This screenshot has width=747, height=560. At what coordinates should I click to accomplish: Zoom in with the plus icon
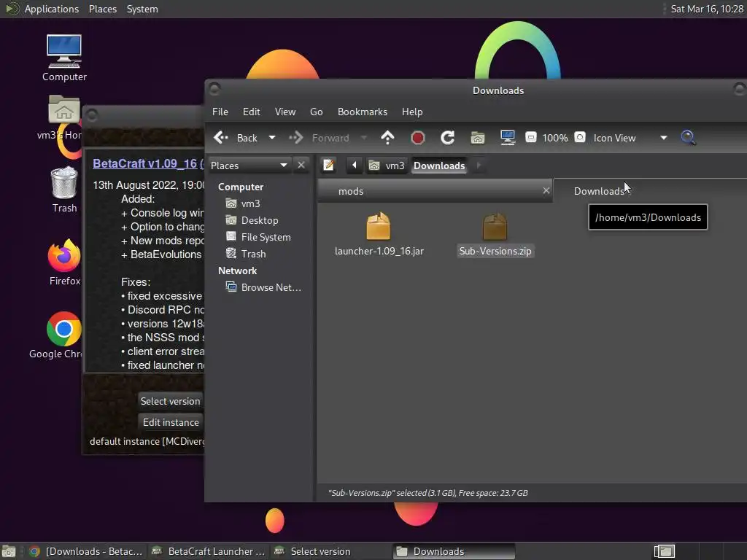tap(580, 138)
